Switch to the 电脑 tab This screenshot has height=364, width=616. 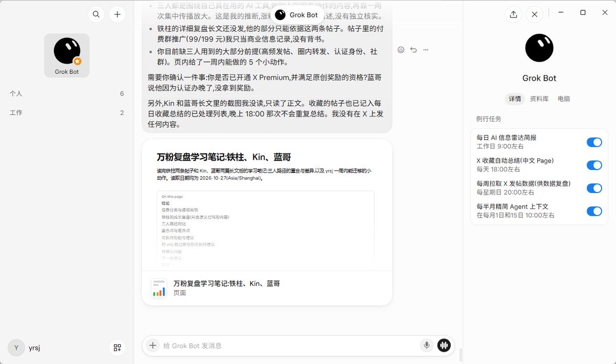point(564,99)
